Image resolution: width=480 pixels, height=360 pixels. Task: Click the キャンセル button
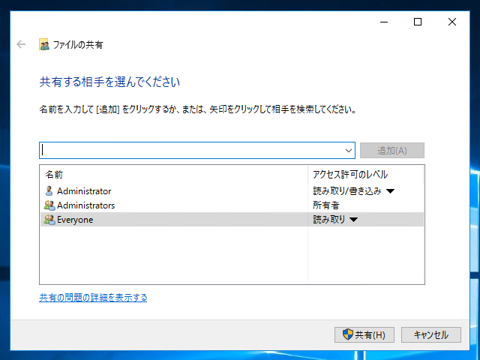(431, 335)
